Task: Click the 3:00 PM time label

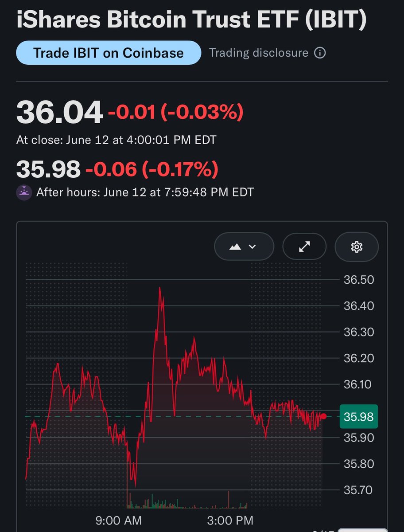Action: click(230, 520)
